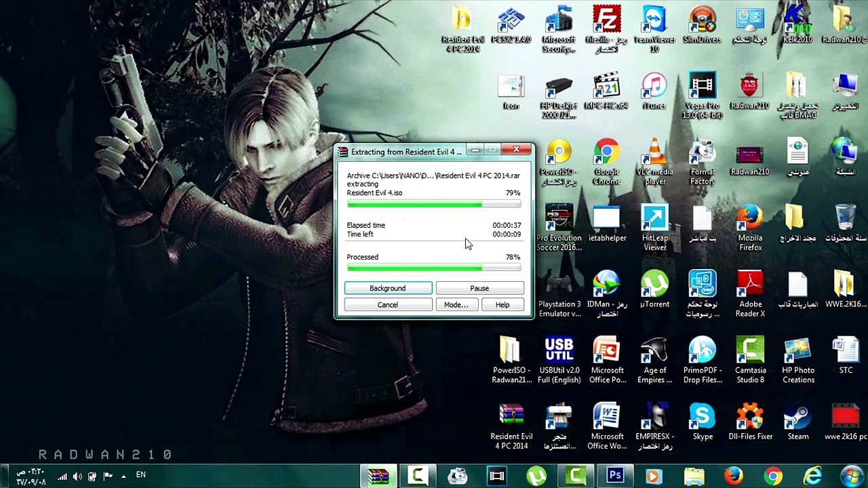Viewport: 868px width, 488px height.
Task: Select PrimoPDF Drop Files icon
Action: coord(703,361)
